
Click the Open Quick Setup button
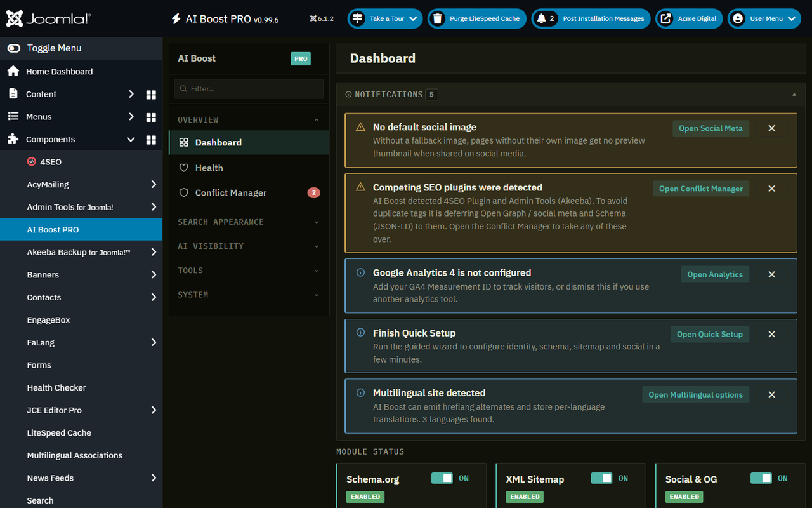pos(710,334)
